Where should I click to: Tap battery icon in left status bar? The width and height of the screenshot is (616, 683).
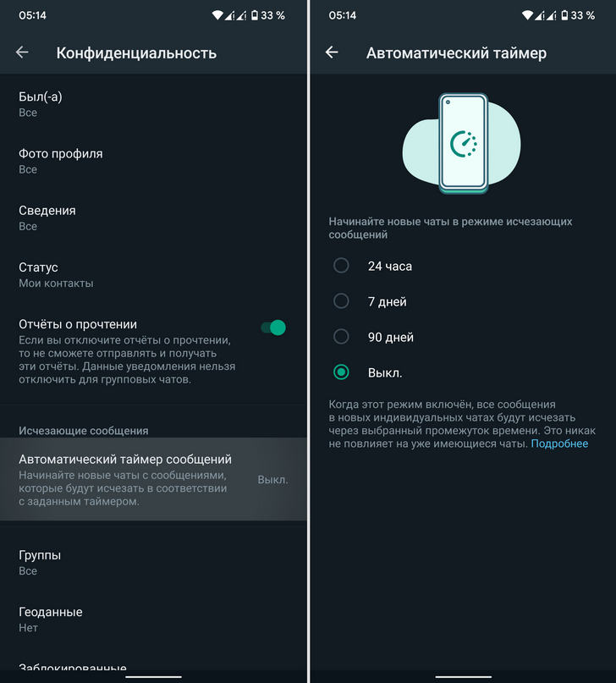point(254,15)
